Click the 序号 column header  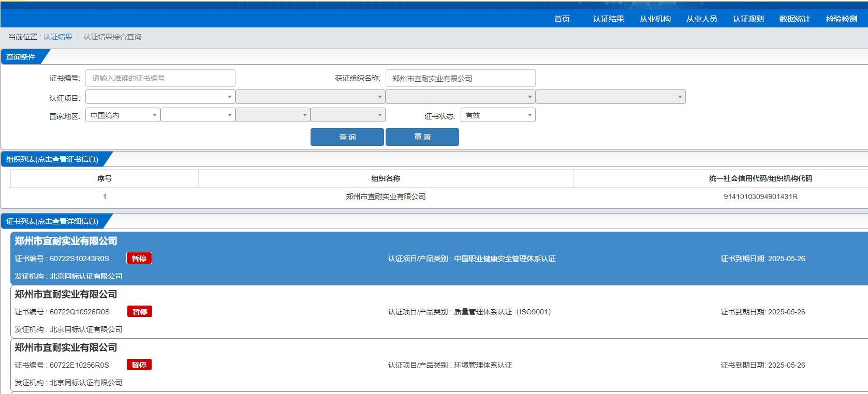click(x=105, y=178)
